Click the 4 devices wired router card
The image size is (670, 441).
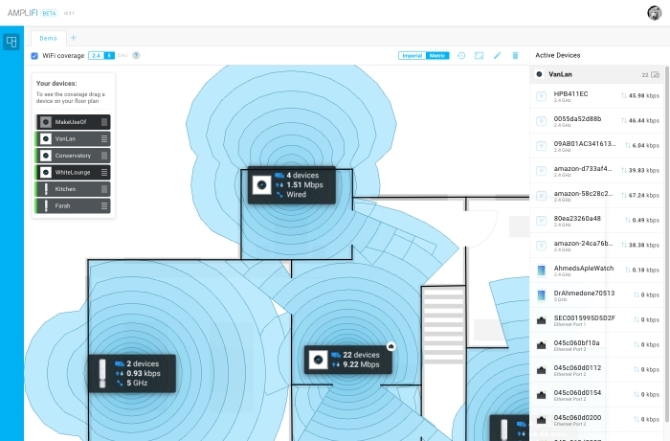[292, 185]
